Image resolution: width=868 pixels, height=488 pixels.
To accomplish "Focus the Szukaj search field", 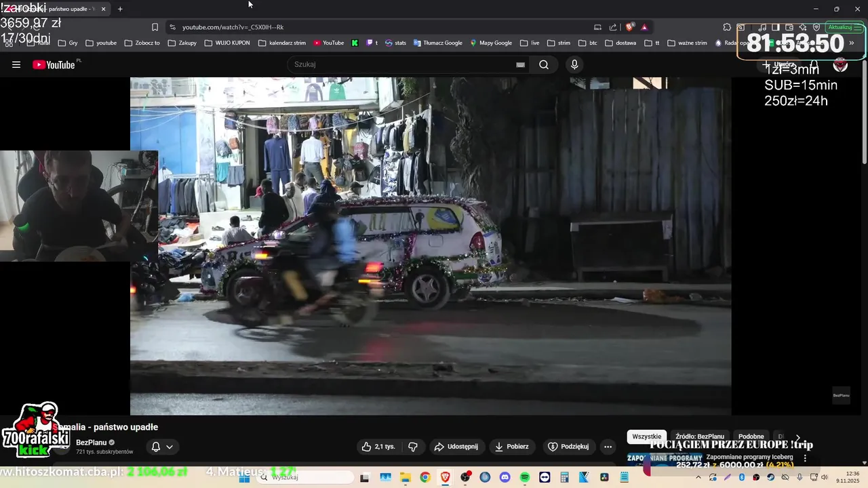I will pyautogui.click(x=403, y=64).
